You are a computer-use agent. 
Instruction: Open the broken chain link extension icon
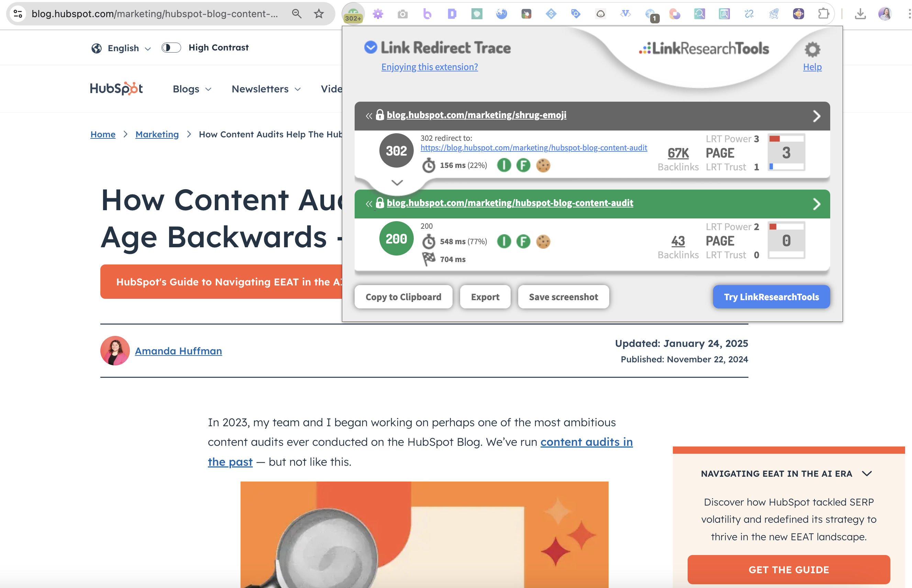pos(749,14)
